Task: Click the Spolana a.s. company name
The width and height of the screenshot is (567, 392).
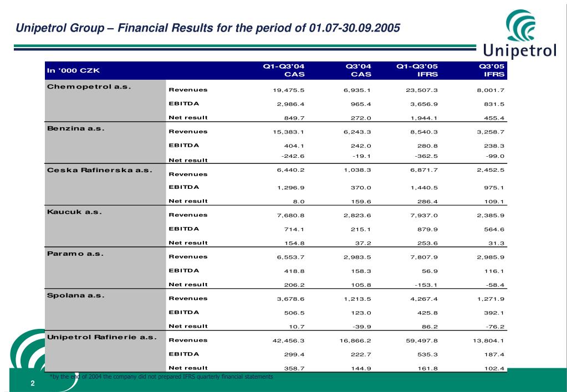Action: click(x=76, y=295)
